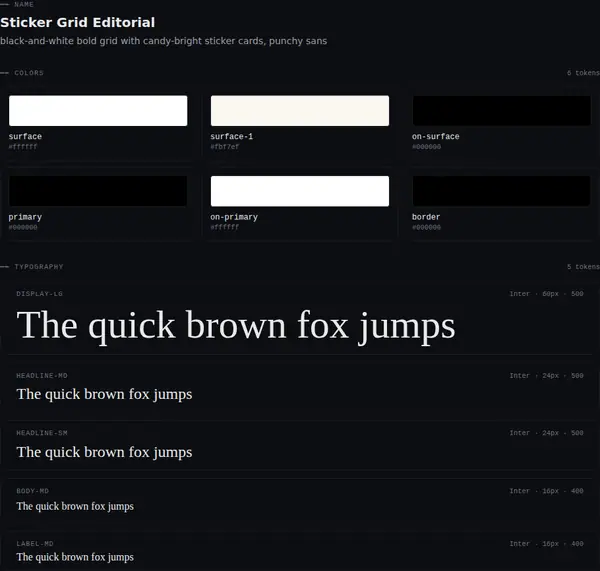The height and width of the screenshot is (571, 600).
Task: Click the '#ffffff' hex under on-primary
Action: 225,227
